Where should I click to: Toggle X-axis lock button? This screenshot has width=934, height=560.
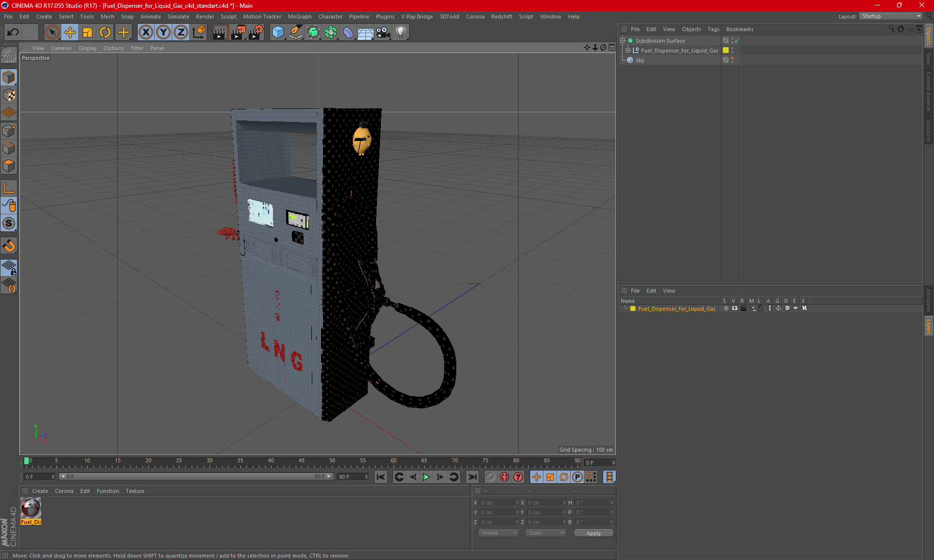pyautogui.click(x=145, y=33)
